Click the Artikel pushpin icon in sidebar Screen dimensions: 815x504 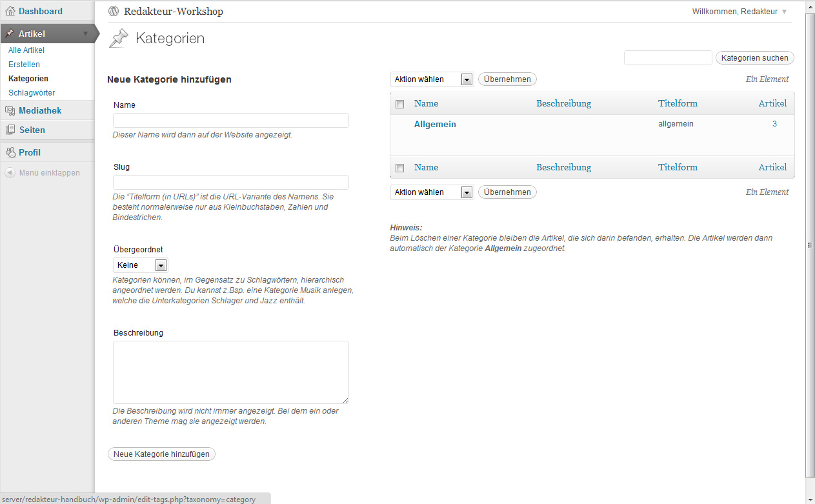(x=10, y=34)
